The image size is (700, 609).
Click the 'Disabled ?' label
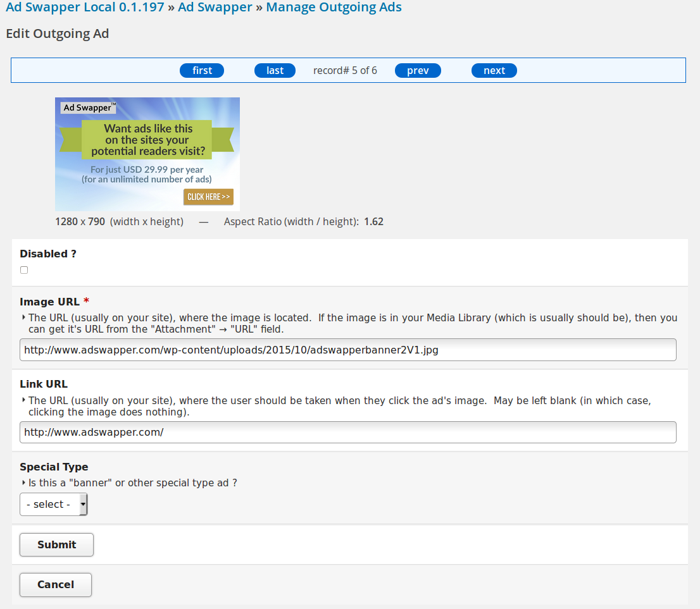click(x=48, y=254)
